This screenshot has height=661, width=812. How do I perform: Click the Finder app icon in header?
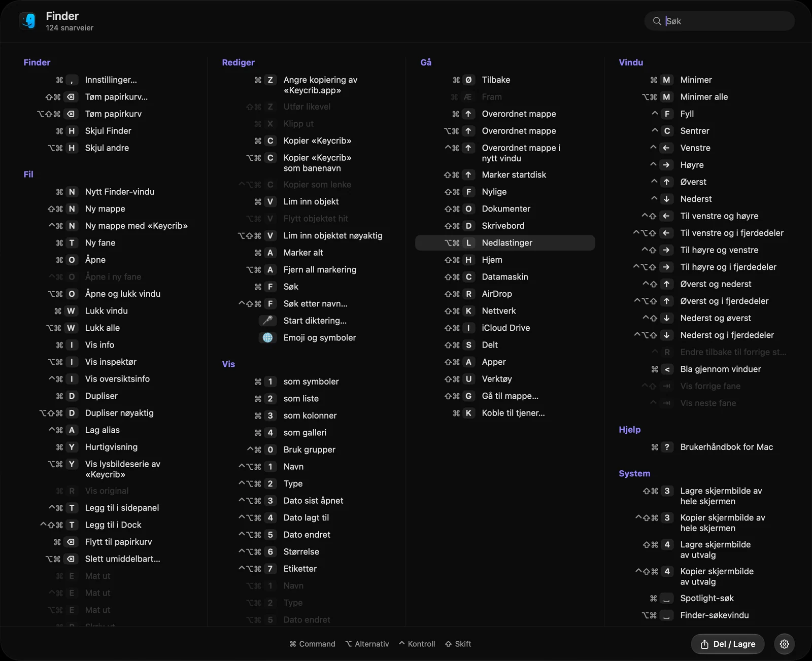click(x=28, y=21)
